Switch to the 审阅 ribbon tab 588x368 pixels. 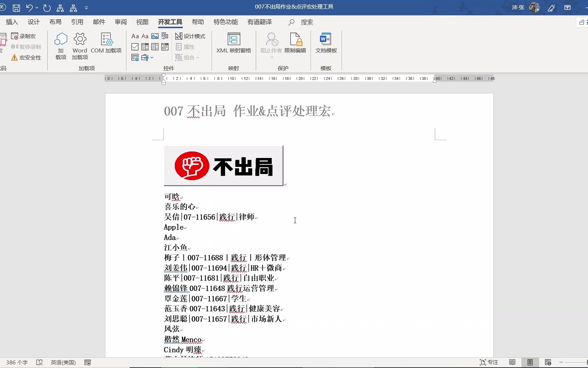pyautogui.click(x=120, y=22)
